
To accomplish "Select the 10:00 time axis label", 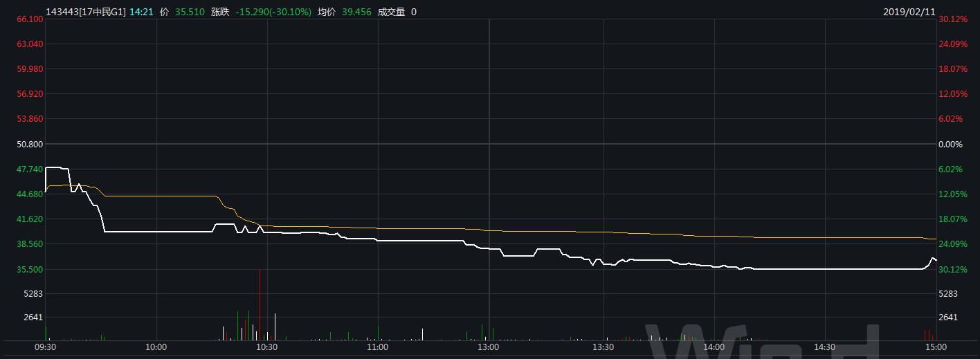I will coord(156,347).
